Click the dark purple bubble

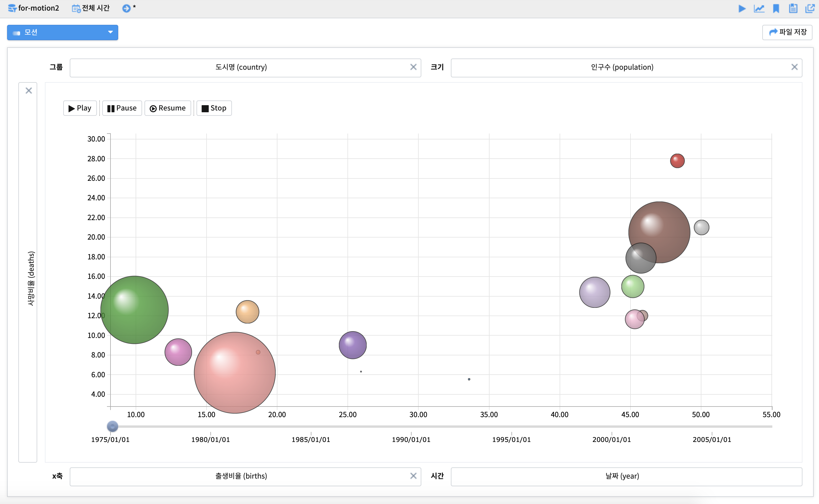(353, 345)
